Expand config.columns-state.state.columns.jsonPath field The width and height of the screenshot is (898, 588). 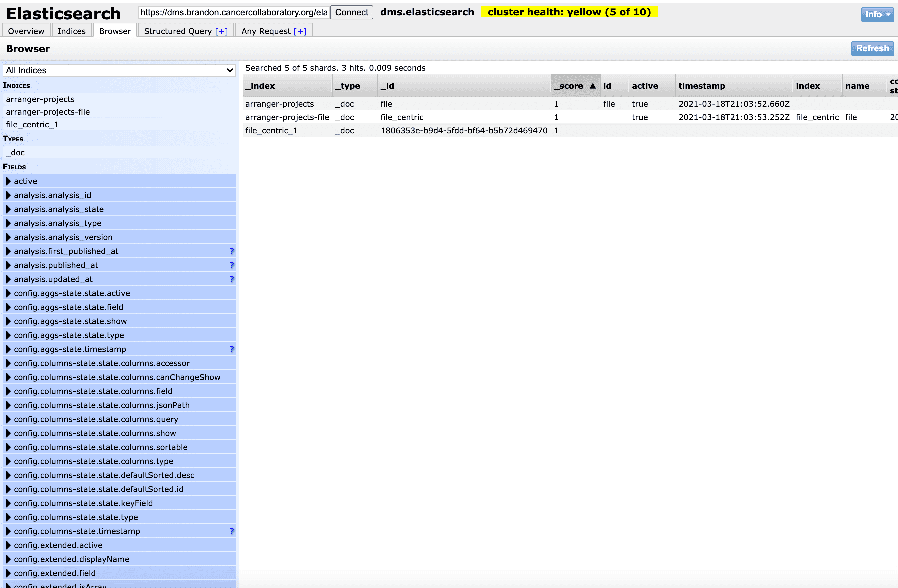pyautogui.click(x=8, y=405)
